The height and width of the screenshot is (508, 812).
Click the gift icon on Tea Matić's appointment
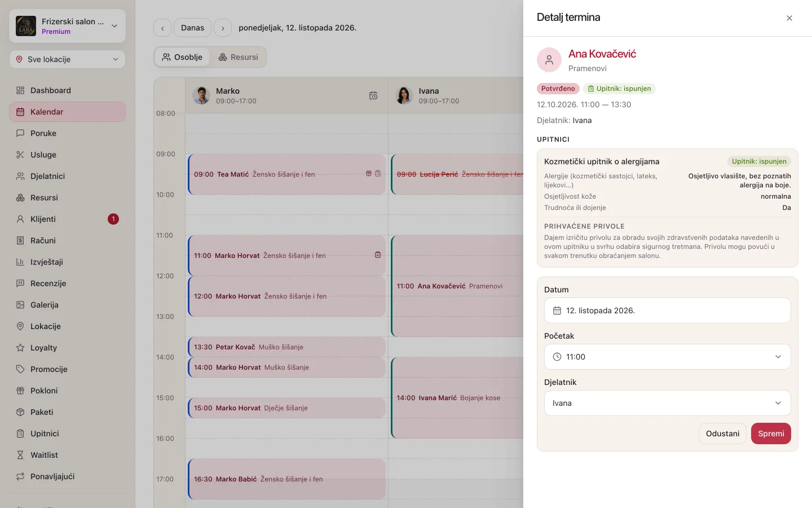(x=369, y=174)
